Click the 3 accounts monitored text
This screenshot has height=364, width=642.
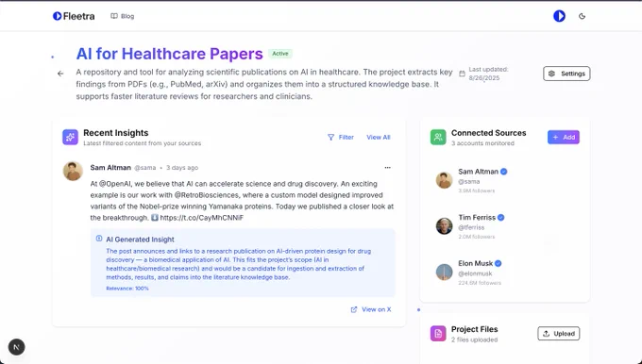click(482, 143)
